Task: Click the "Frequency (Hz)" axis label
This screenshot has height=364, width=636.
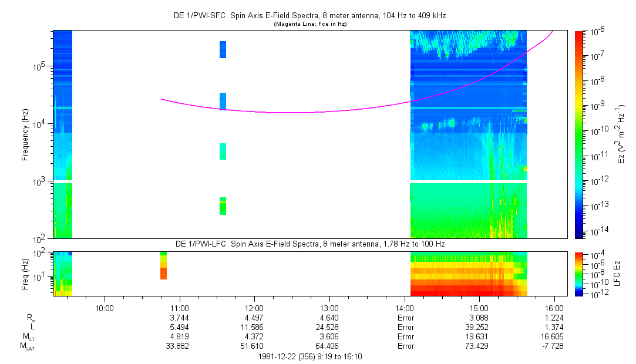Action: click(25, 135)
